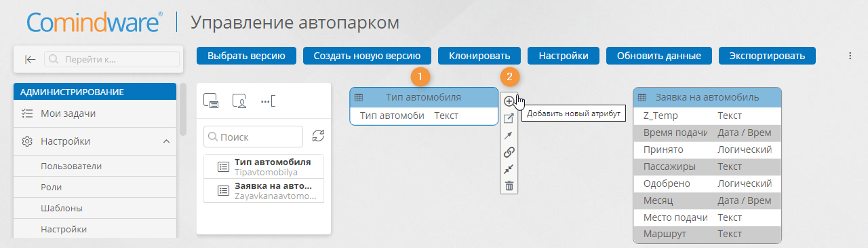The height and width of the screenshot is (248, 868).
Task: Click the dots-bracket icon in side panel
Action: tap(268, 101)
